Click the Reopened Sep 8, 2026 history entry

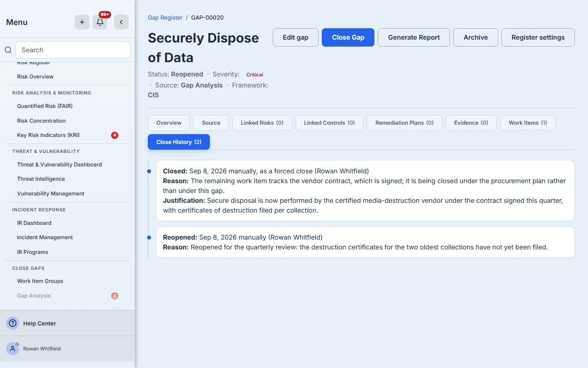(x=365, y=242)
